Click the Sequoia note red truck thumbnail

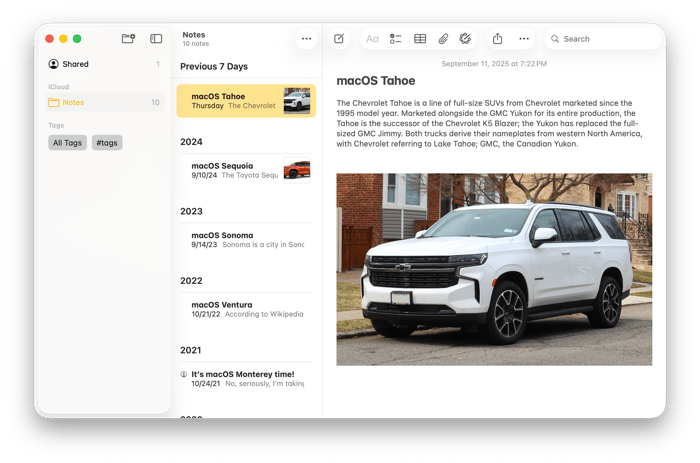(297, 170)
